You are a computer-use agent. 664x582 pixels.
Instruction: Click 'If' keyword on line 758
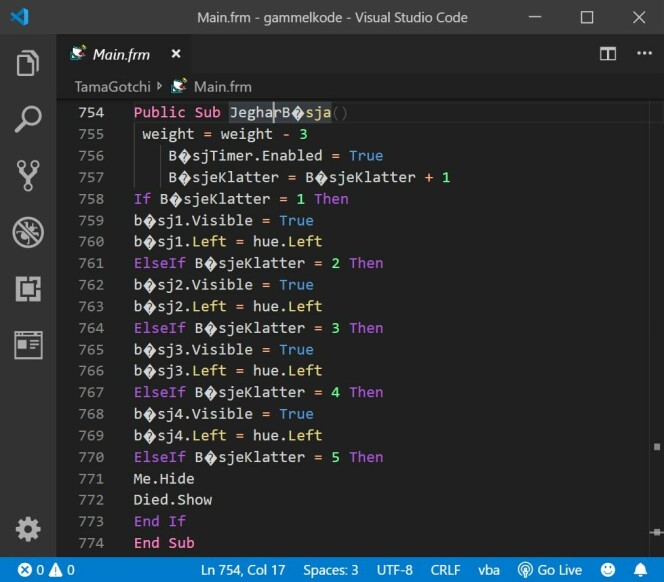point(142,199)
